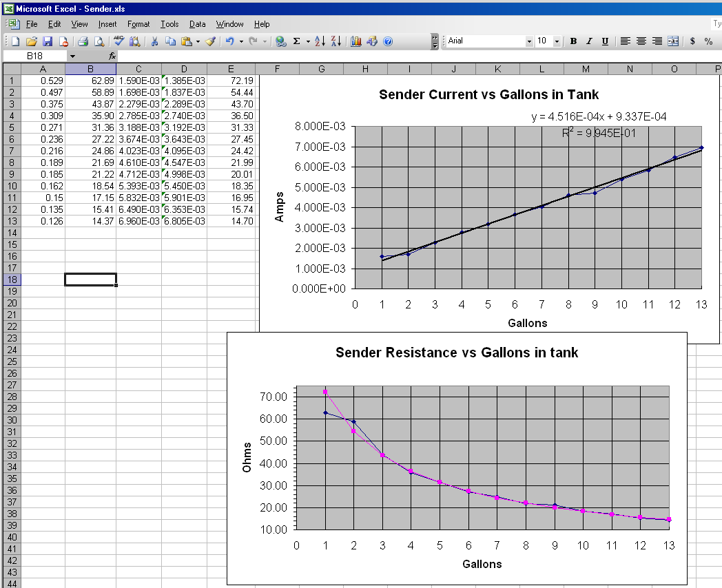
Task: Save the workbook with floppy disk icon
Action: click(48, 41)
